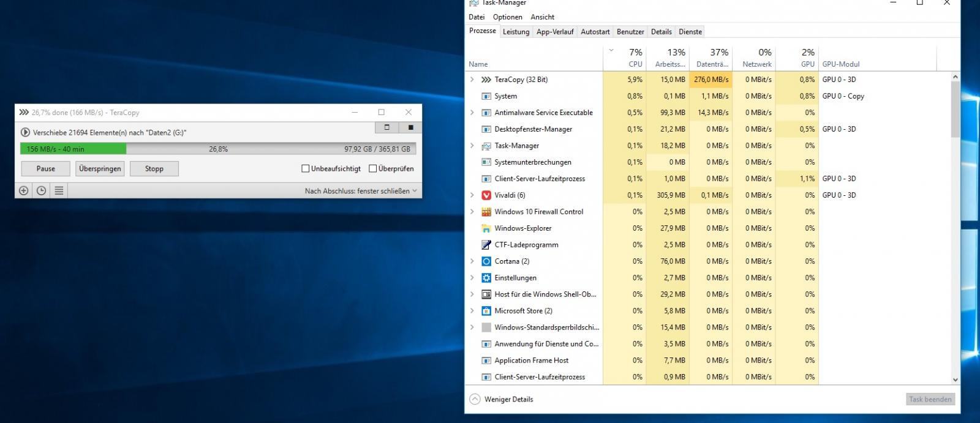The width and height of the screenshot is (980, 423).
Task: Click the Weniger Details link
Action: [x=509, y=399]
